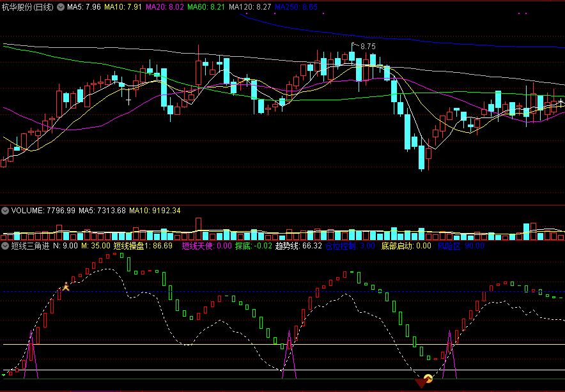Open dropdown next to 杭华股份(日线) title
The image size is (565, 392).
61,7
